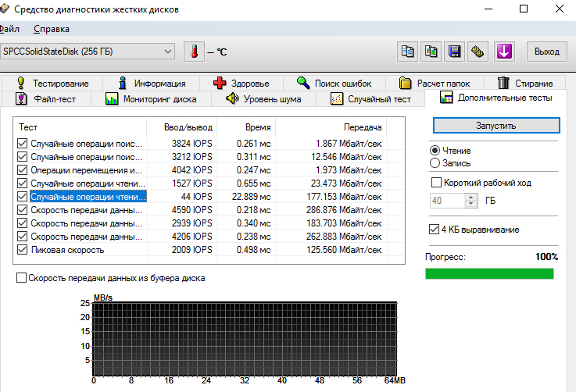This screenshot has height=392, width=576.
Task: Open the Поиск ошибок magnifier tab
Action: point(335,84)
